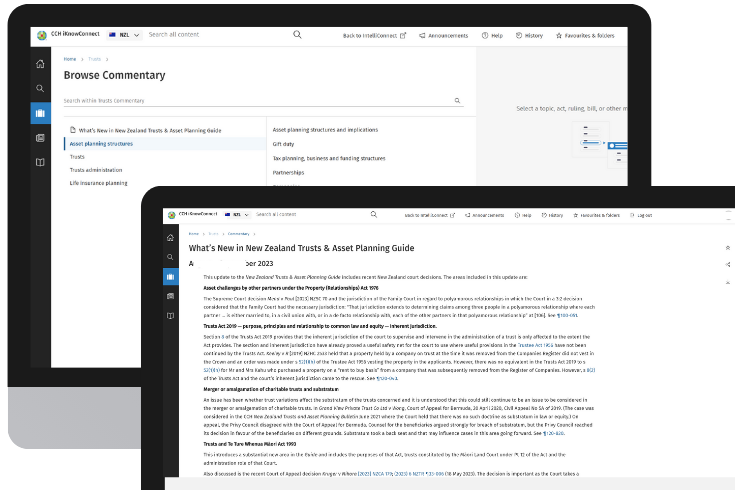Select Trusts administration in the topic list
735x490 pixels.
tap(96, 170)
